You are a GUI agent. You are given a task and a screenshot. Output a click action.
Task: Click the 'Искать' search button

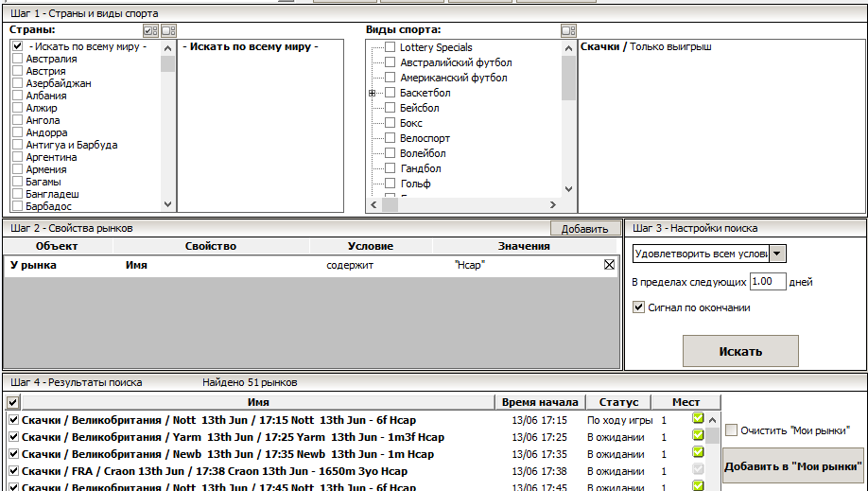(740, 351)
